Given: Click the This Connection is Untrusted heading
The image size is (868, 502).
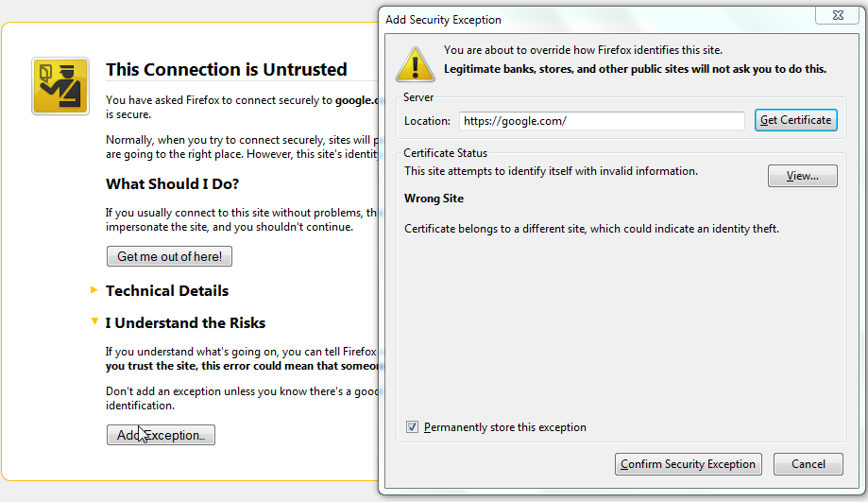Looking at the screenshot, I should 226,70.
